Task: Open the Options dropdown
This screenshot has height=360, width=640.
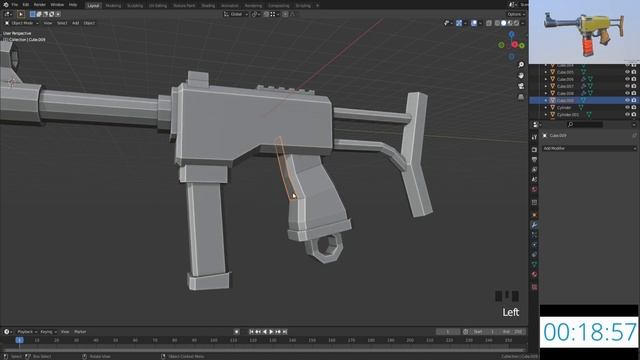Action: (516, 14)
